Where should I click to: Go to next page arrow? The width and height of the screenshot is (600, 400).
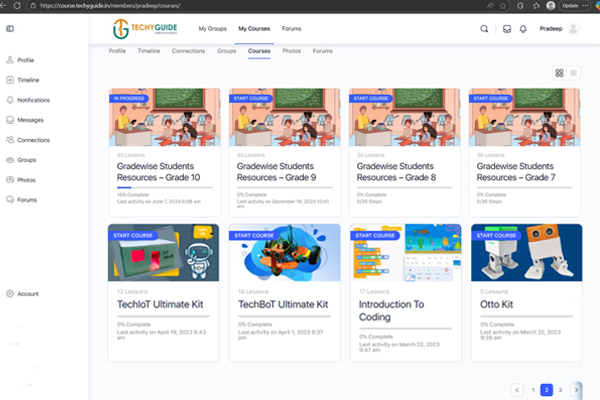(x=576, y=390)
